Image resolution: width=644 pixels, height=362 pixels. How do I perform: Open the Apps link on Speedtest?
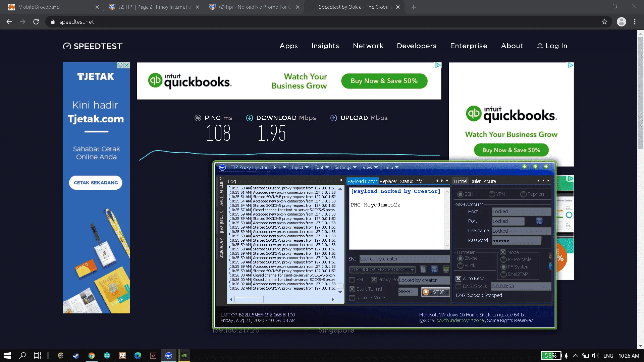click(289, 46)
